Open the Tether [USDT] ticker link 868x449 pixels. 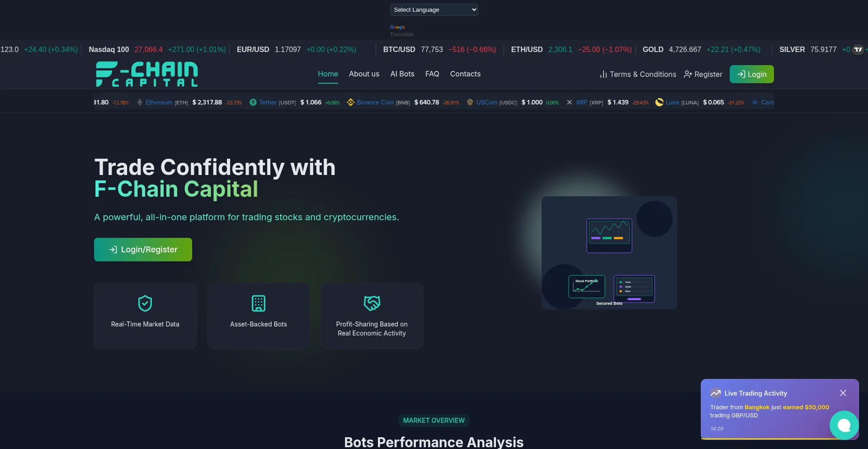(x=278, y=102)
